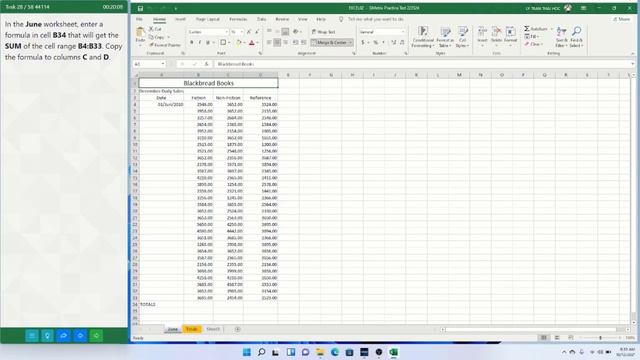Increase the cell indent
Screen dimensions: 640x360
[x=304, y=42]
